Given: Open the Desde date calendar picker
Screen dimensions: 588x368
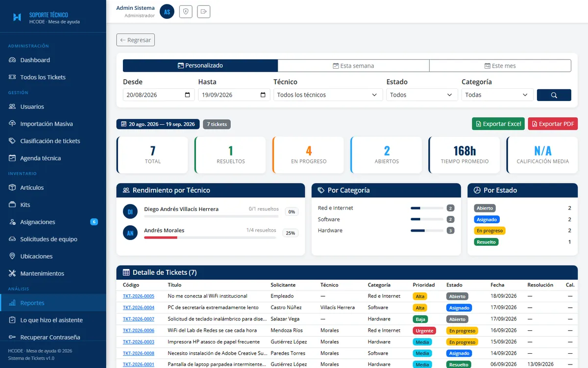Looking at the screenshot, I should pos(188,95).
